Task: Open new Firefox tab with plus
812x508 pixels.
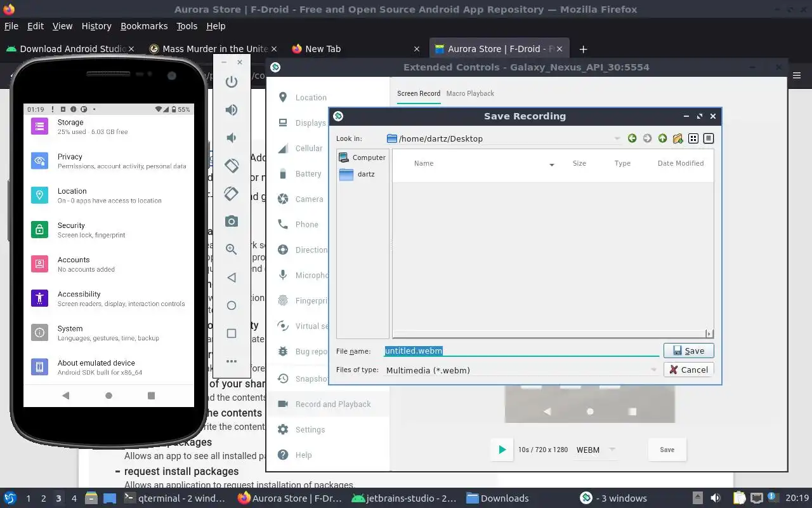Action: point(583,49)
